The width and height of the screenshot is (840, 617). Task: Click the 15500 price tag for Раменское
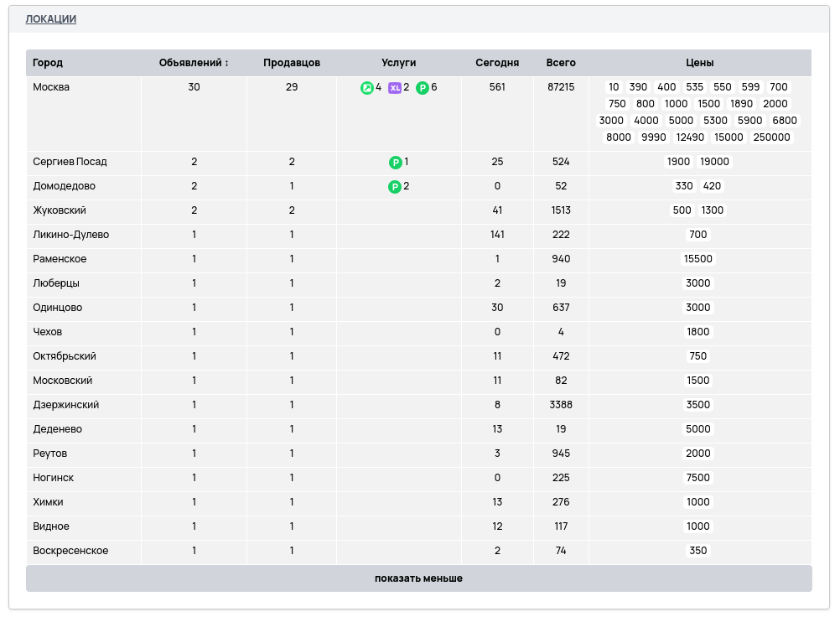click(698, 259)
